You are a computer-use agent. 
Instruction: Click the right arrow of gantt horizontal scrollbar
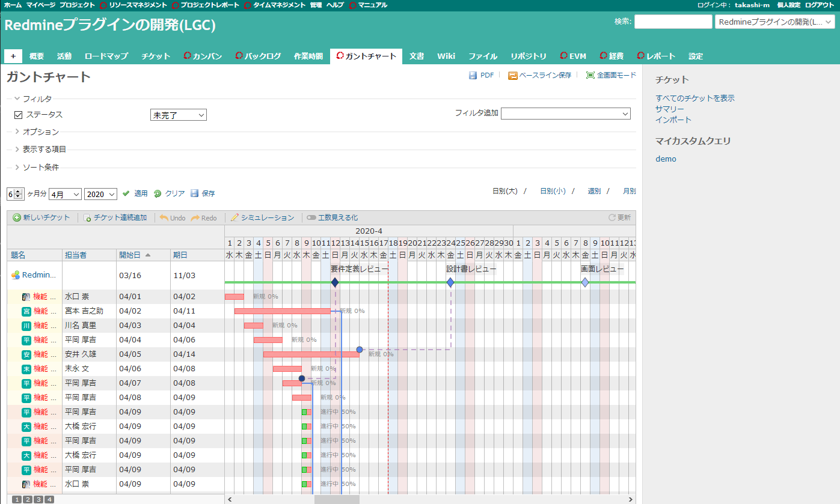coord(630,499)
